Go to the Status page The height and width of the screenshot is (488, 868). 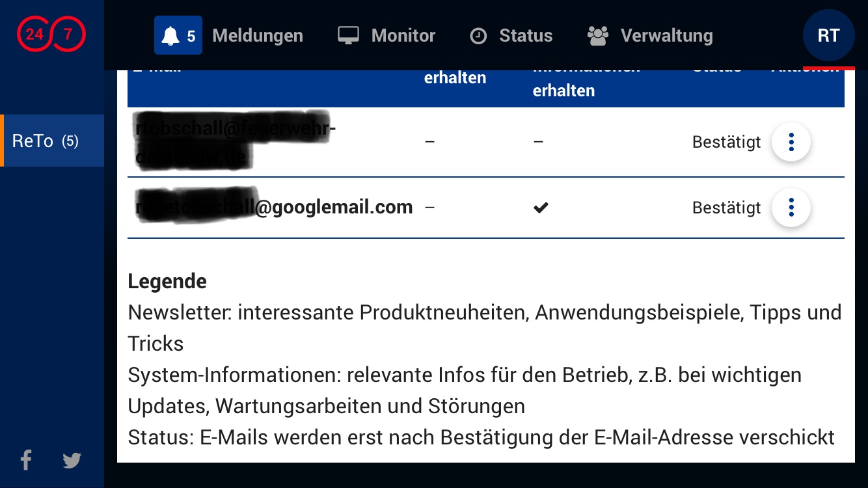tap(525, 35)
